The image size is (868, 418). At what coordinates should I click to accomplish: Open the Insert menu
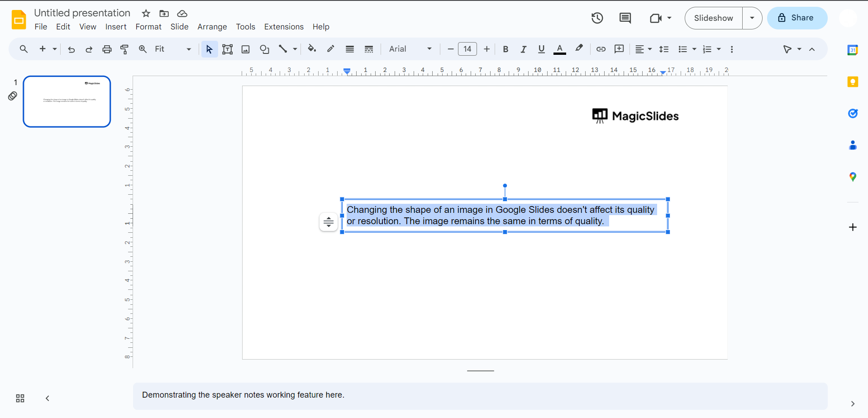tap(116, 27)
